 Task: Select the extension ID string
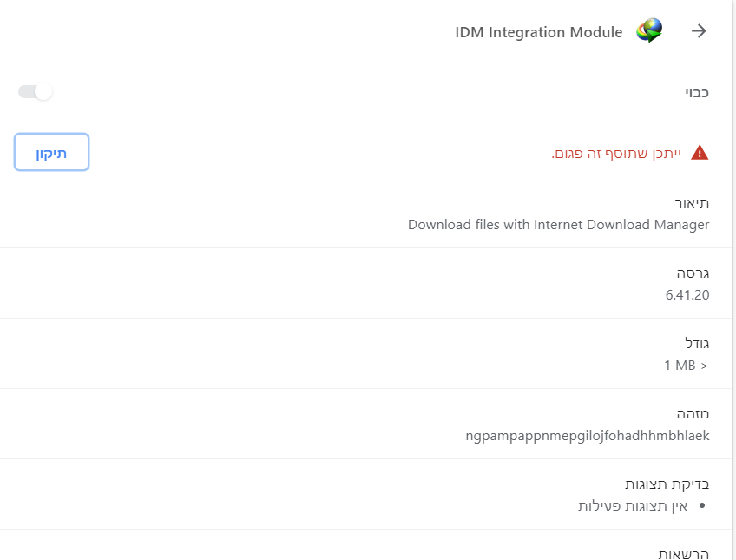click(x=588, y=436)
